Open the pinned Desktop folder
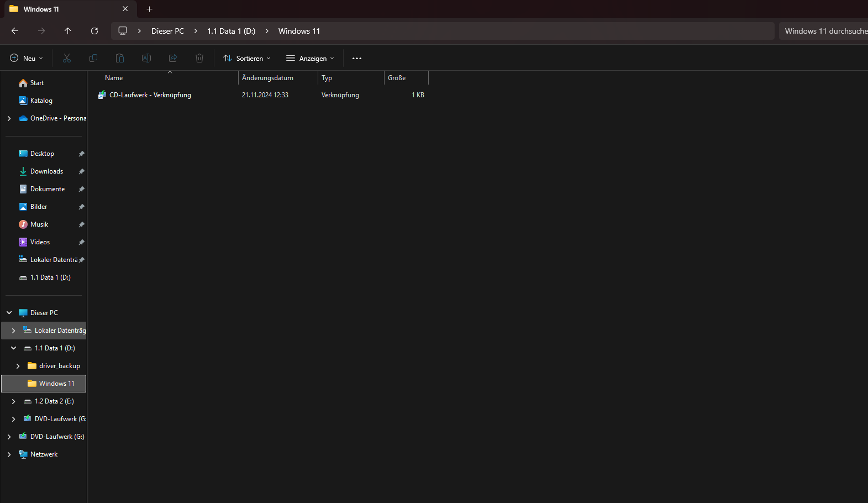The image size is (868, 503). pyautogui.click(x=43, y=154)
